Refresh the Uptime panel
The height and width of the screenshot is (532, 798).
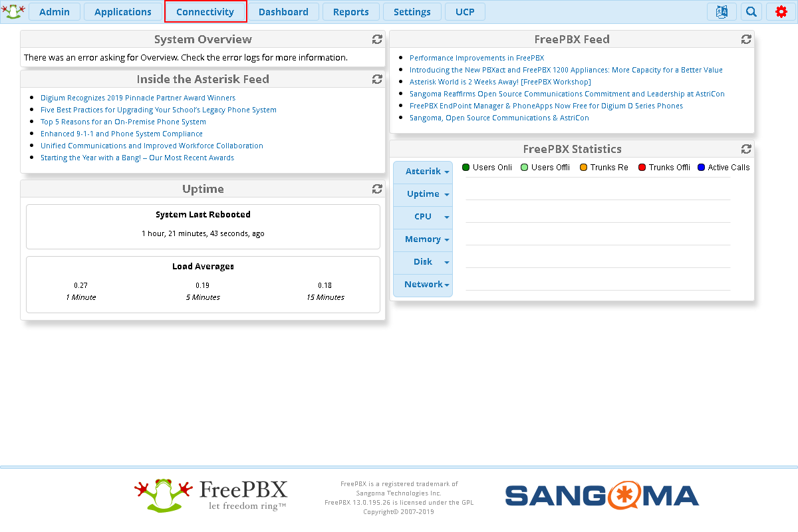pyautogui.click(x=377, y=190)
